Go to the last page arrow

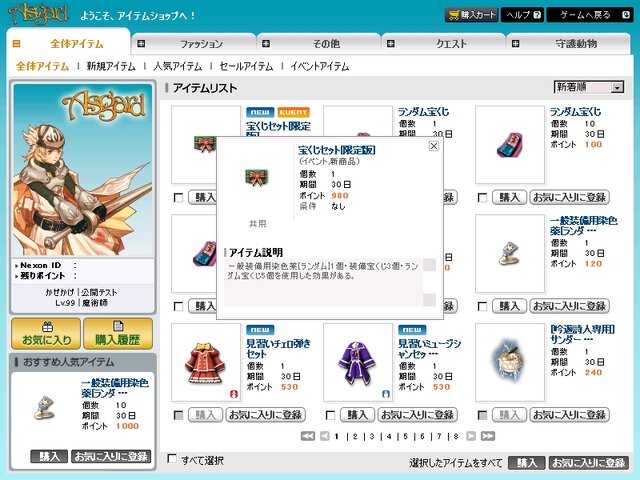[488, 436]
